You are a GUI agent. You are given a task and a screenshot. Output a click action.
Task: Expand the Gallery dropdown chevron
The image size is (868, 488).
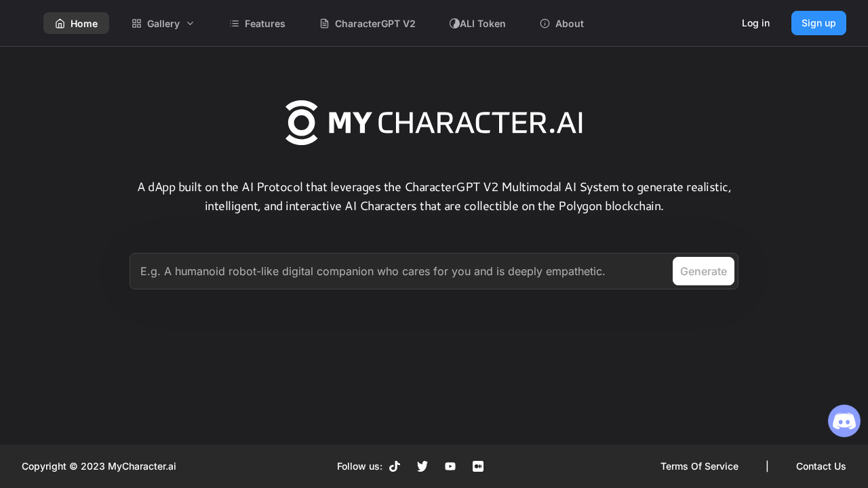tap(191, 24)
